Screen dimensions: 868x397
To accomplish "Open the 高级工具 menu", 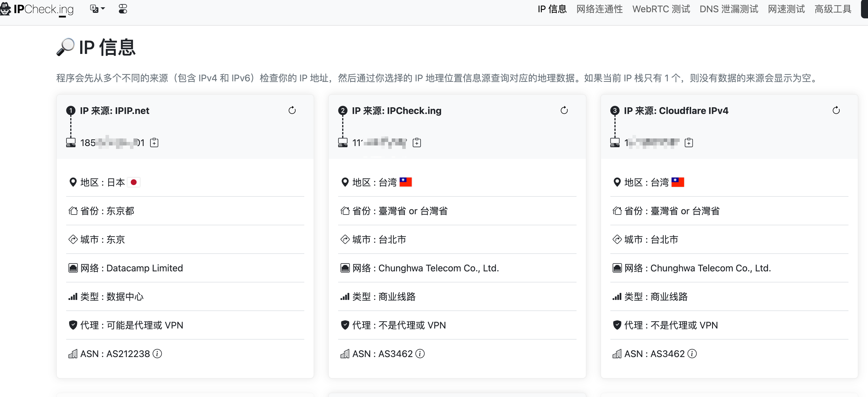I will [x=833, y=9].
